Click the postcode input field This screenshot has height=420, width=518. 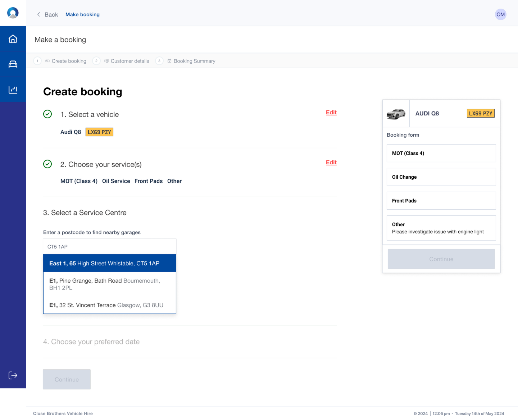(110, 247)
